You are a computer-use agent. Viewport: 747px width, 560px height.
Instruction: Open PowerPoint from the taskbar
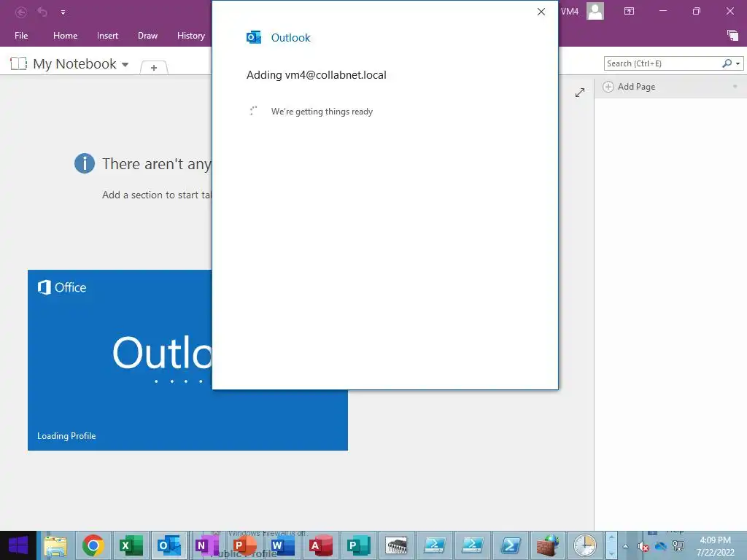[x=244, y=545]
